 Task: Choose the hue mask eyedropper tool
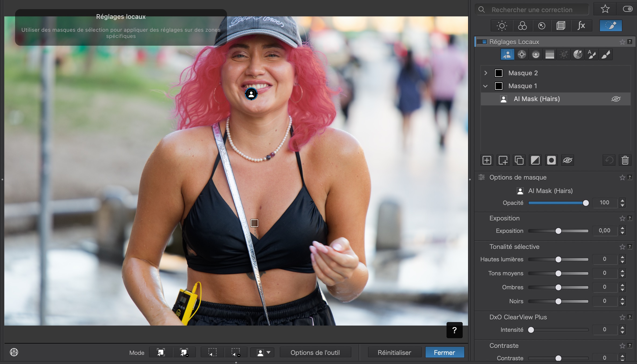click(578, 55)
